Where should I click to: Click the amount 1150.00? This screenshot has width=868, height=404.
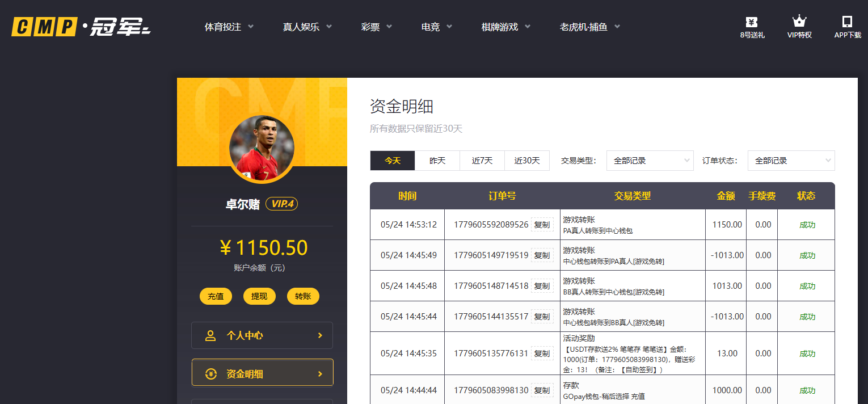pyautogui.click(x=727, y=225)
